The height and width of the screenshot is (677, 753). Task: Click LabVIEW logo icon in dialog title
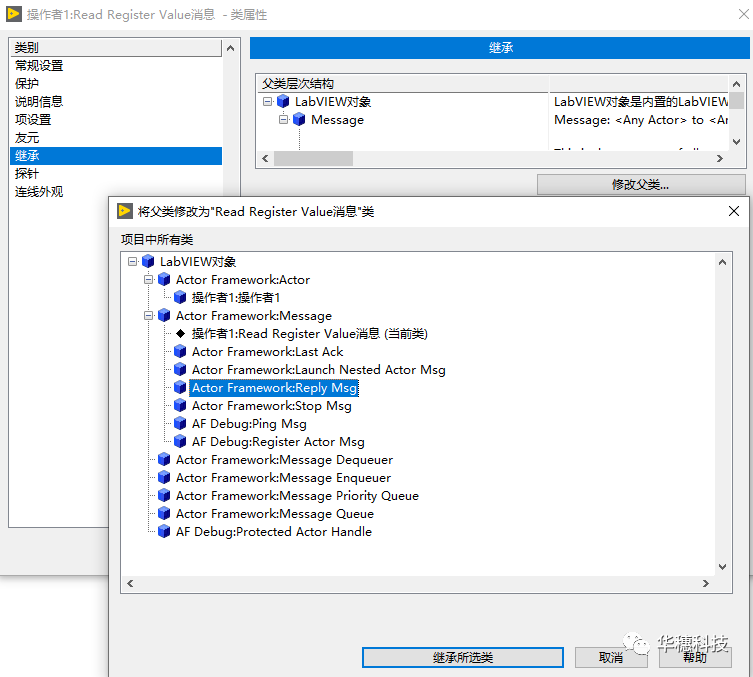click(x=125, y=211)
